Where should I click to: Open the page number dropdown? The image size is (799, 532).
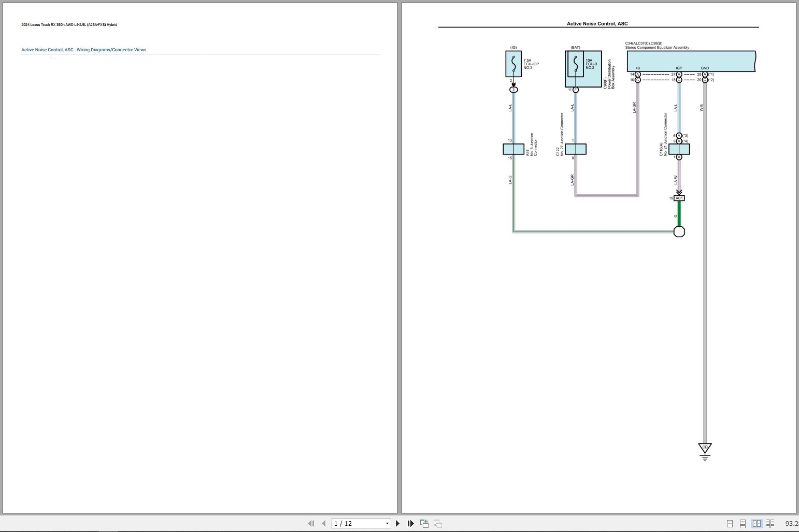point(387,523)
